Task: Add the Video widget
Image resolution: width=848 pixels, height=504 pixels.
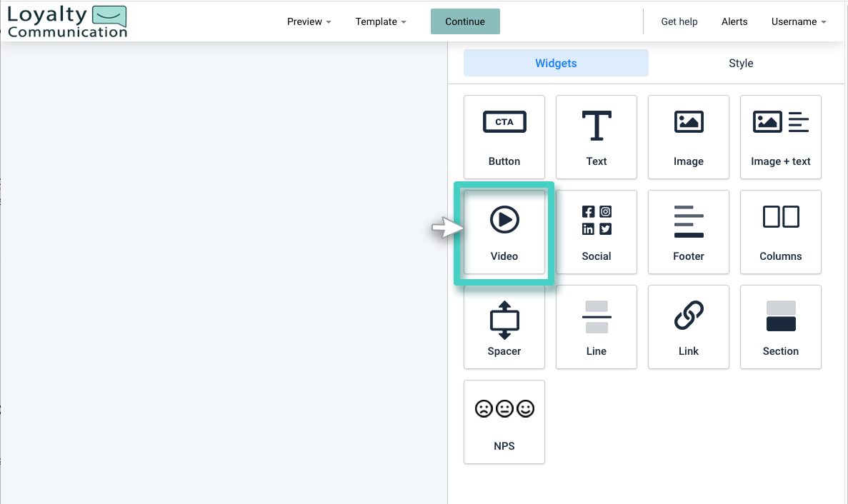Action: coord(504,232)
